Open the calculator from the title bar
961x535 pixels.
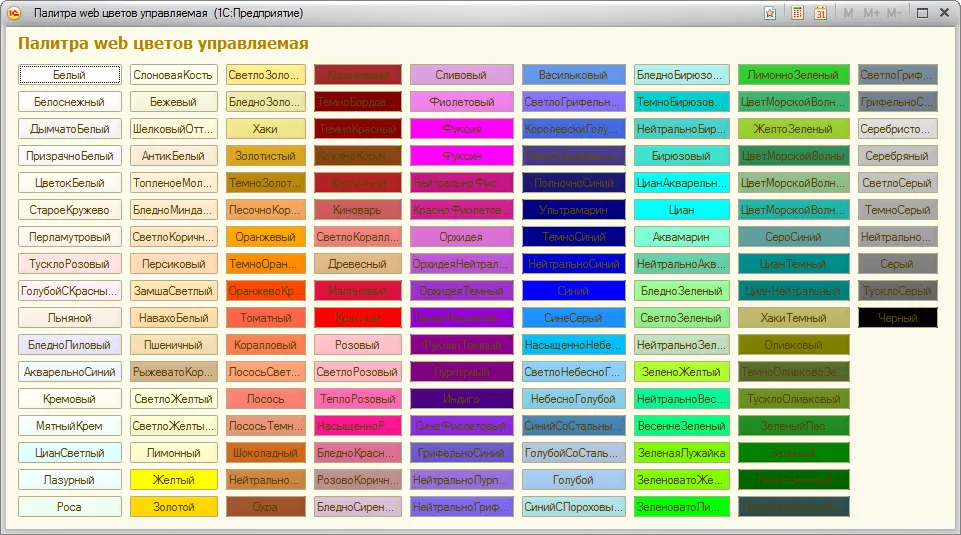click(x=797, y=13)
